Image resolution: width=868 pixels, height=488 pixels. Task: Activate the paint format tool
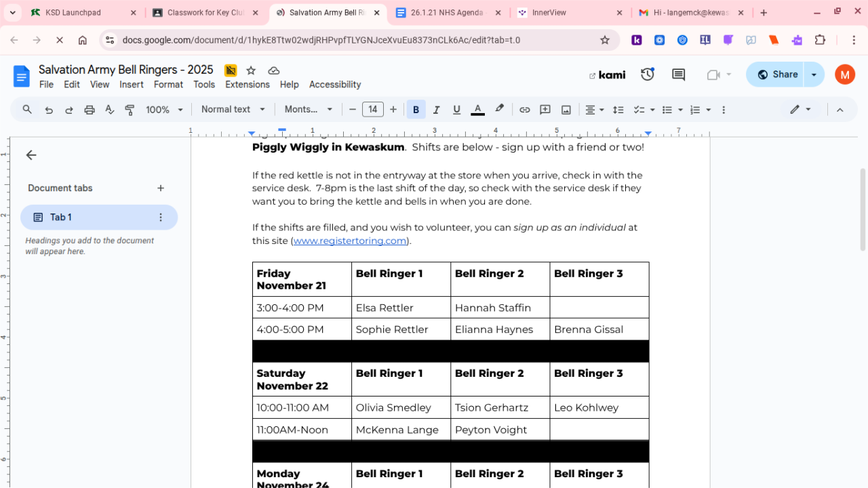pos(130,110)
